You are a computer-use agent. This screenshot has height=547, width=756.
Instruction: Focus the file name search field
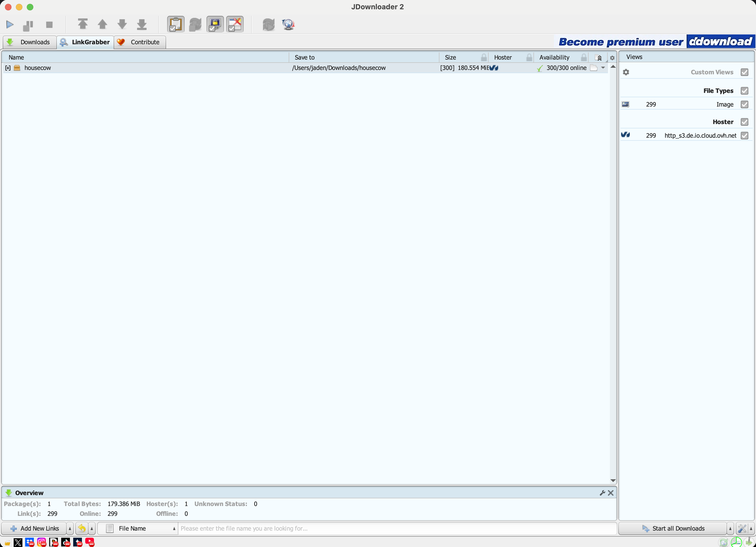397,528
